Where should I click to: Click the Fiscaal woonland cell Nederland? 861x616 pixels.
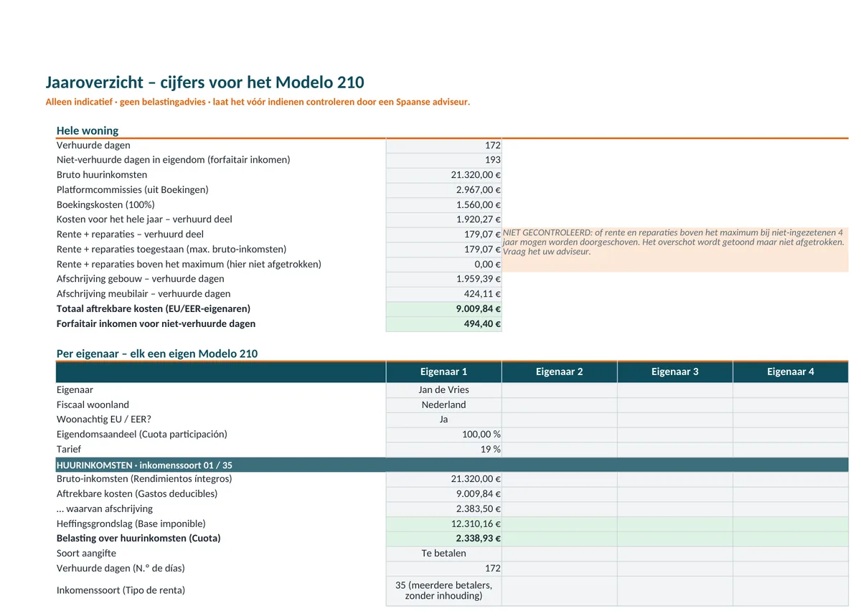[444, 405]
